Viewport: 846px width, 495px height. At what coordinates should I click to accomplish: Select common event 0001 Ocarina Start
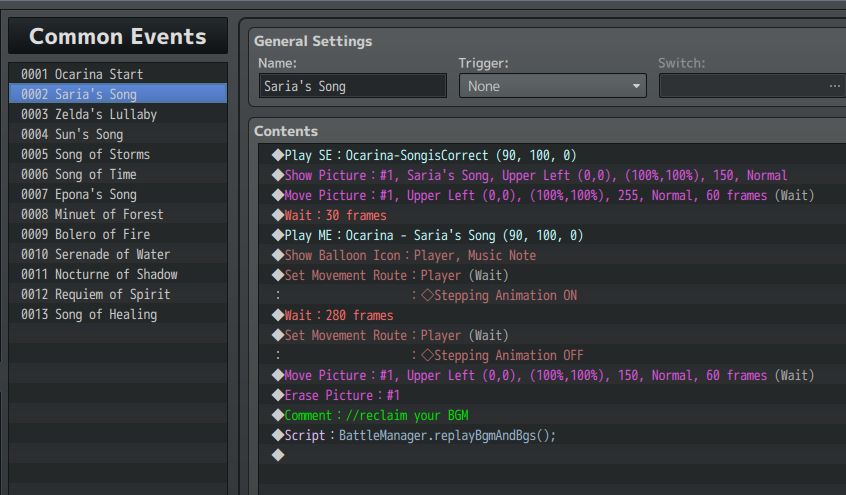click(118, 74)
